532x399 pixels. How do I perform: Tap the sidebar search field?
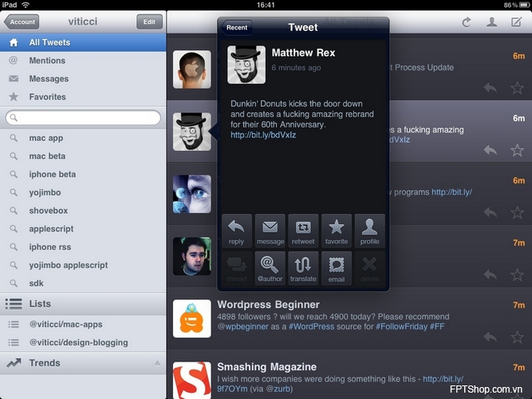point(83,117)
